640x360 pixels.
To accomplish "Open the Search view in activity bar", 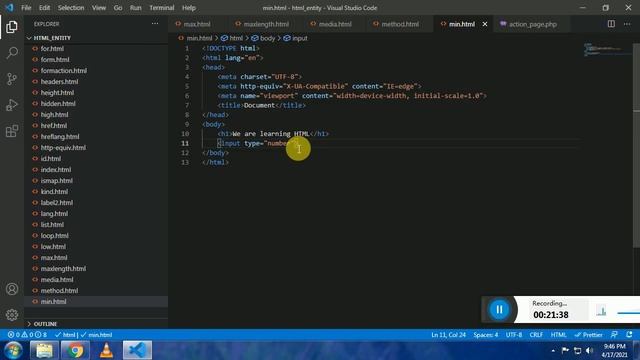I will (x=12, y=53).
